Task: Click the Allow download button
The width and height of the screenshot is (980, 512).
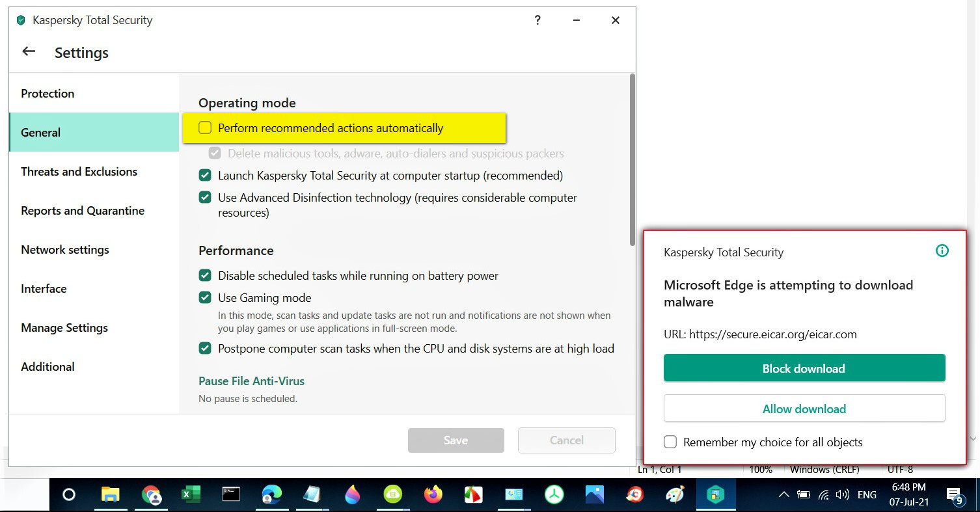Action: coord(804,409)
